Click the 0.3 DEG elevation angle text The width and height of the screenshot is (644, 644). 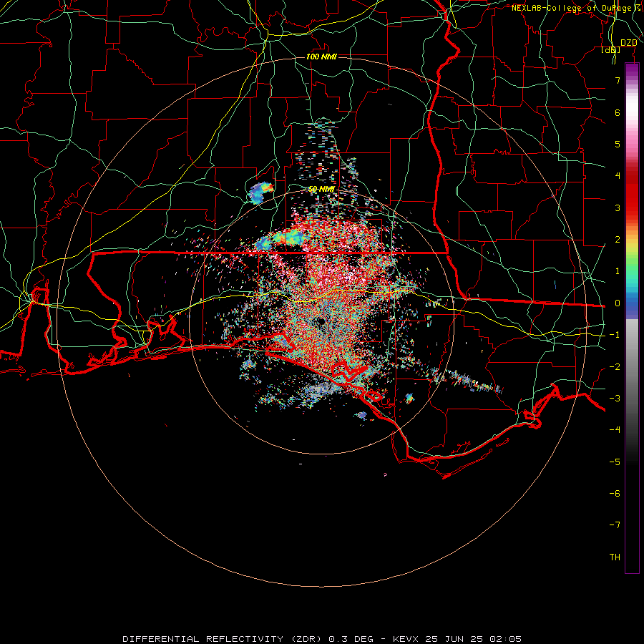click(351, 639)
